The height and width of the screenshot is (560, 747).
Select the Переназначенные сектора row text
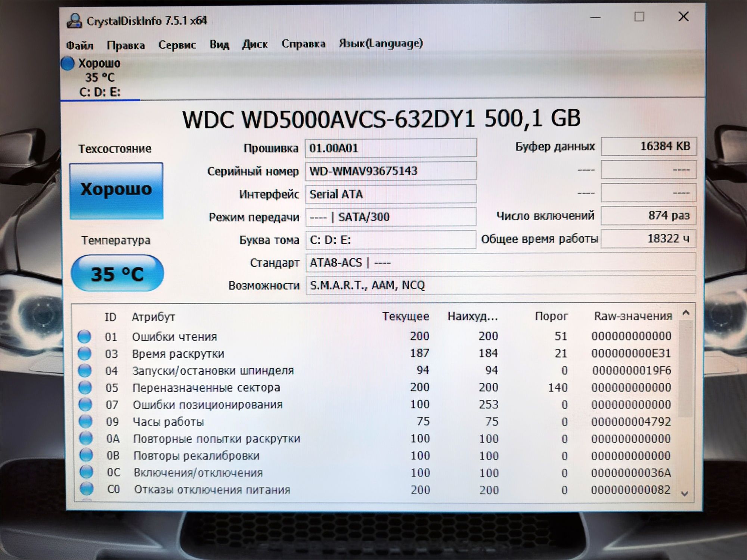click(206, 388)
